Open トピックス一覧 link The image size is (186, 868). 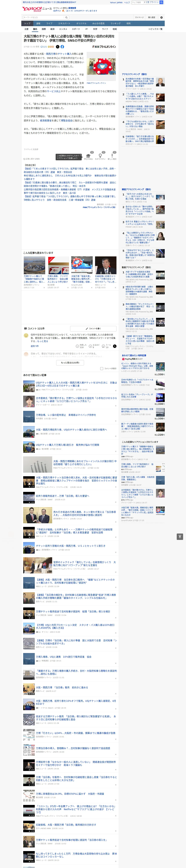(155, 29)
